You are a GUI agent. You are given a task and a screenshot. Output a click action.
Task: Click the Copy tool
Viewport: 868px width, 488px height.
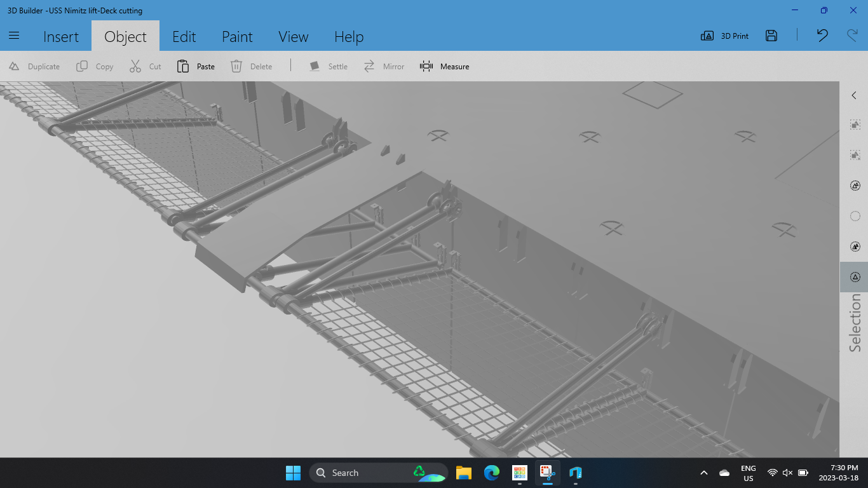(x=95, y=66)
